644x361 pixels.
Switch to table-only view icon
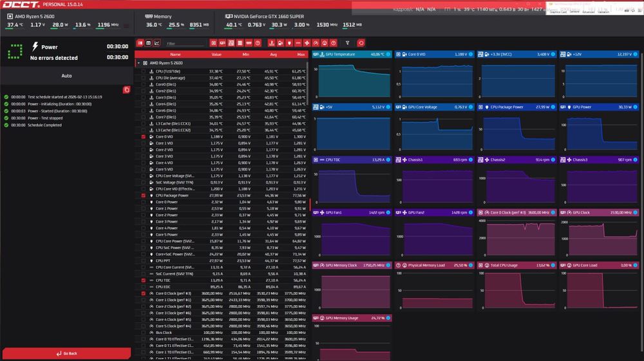click(x=149, y=43)
